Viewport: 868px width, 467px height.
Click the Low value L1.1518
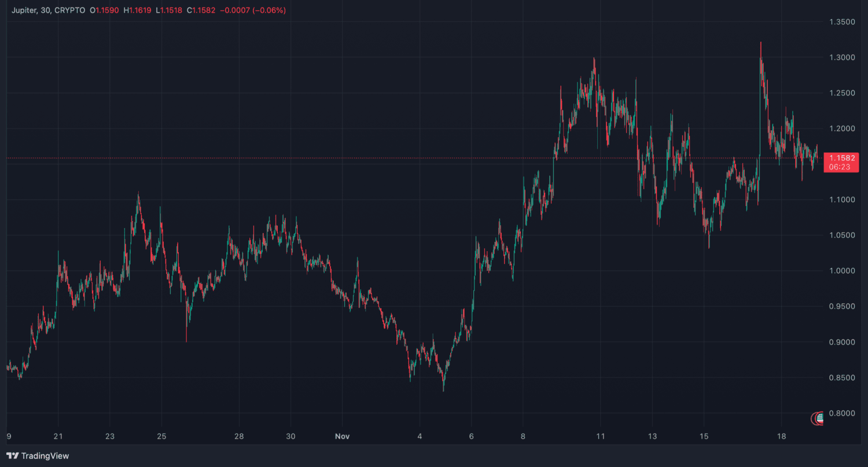click(168, 10)
